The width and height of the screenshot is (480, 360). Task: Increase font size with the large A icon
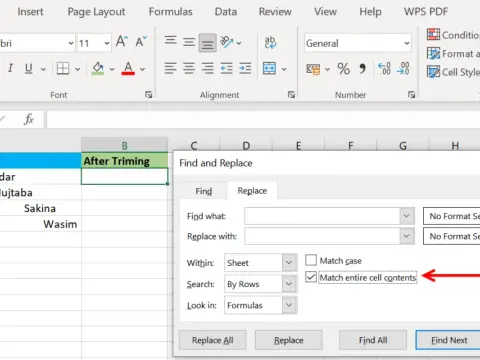[122, 42]
